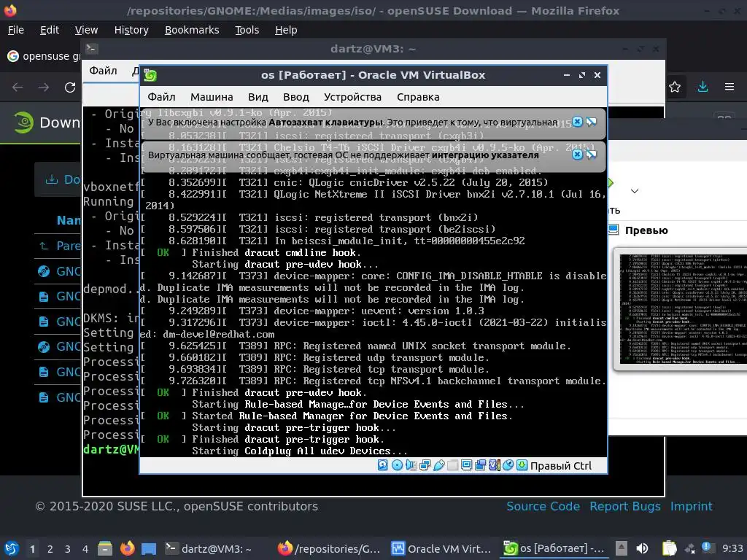Open Firefox Tools menu

click(x=247, y=30)
